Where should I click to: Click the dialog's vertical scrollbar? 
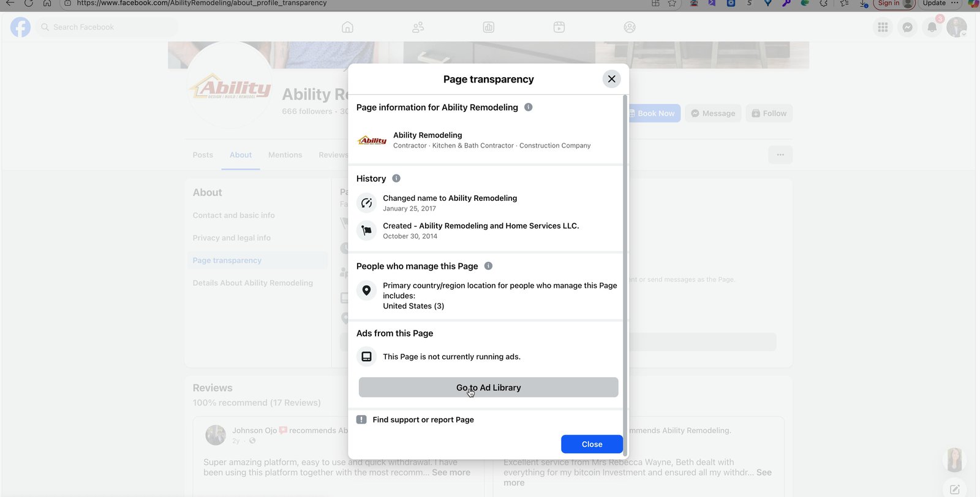tap(625, 275)
